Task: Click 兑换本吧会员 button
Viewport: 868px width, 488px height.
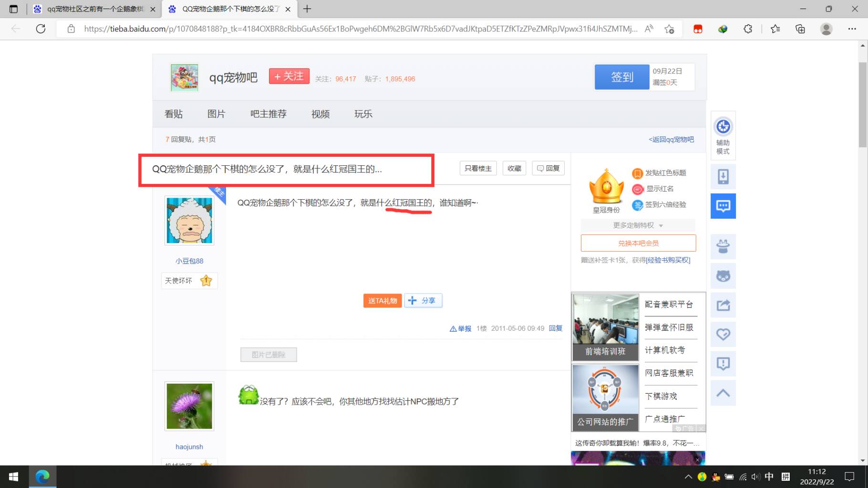Action: point(638,243)
